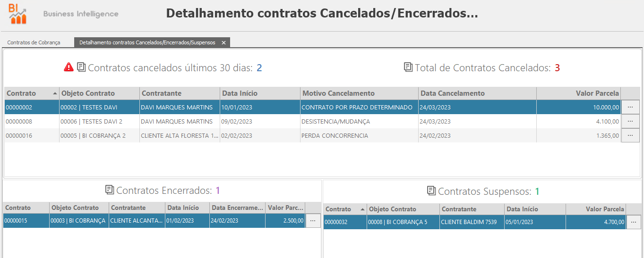This screenshot has width=644, height=258.
Task: Switch to Contratos de Cobrança tab
Action: pos(34,42)
